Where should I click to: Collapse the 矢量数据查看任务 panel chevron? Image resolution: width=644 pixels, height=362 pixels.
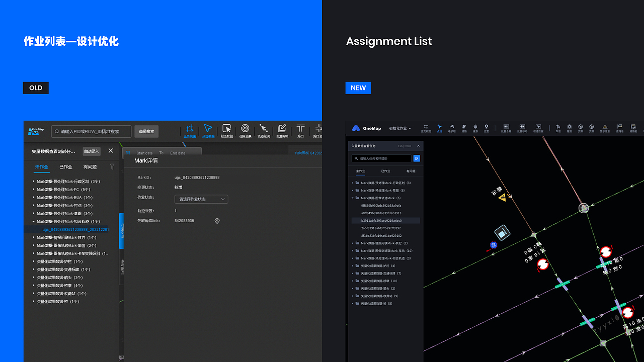[418, 146]
